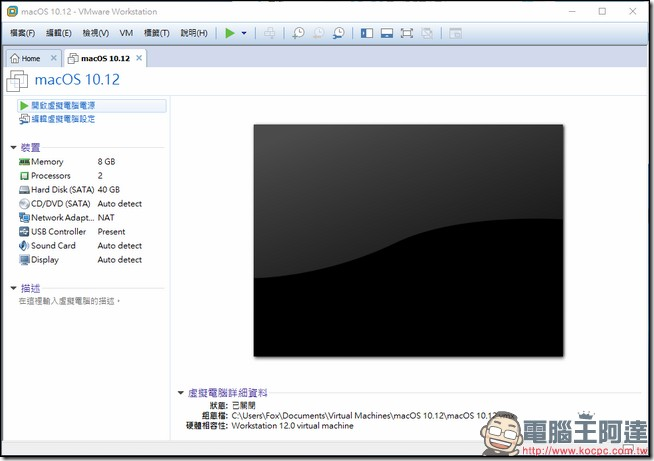
Task: Click the 已關閉 status text
Action: [x=244, y=405]
